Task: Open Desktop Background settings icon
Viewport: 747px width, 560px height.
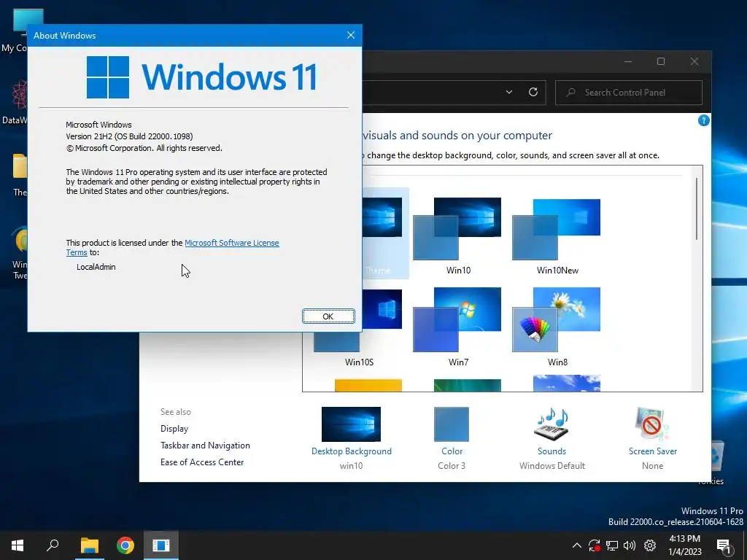Action: [351, 424]
